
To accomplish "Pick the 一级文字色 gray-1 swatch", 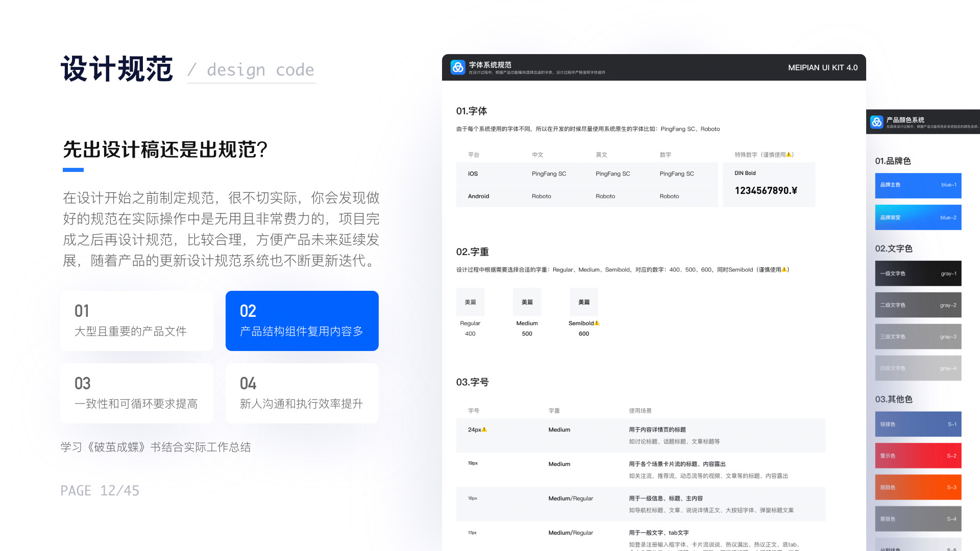I will (x=918, y=273).
